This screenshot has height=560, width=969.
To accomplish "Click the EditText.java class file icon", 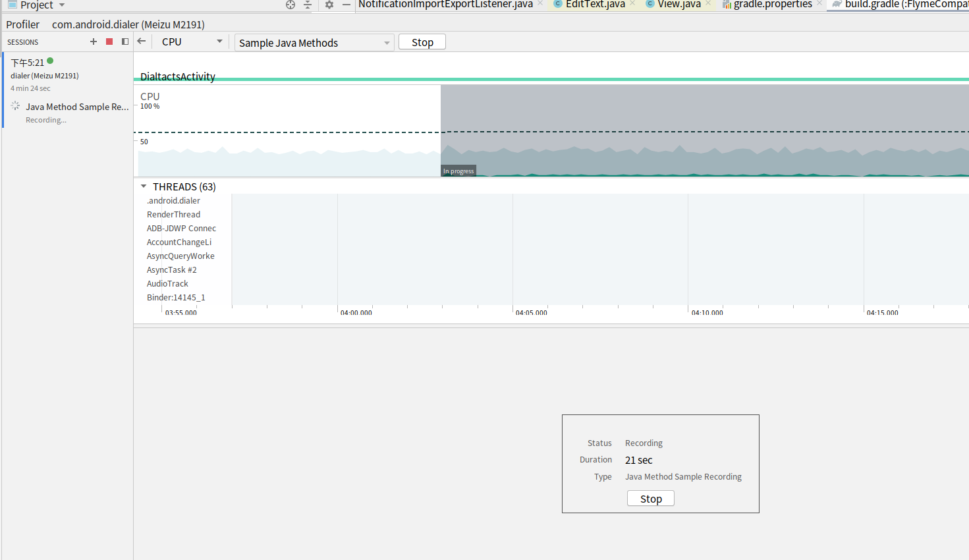I will (558, 4).
